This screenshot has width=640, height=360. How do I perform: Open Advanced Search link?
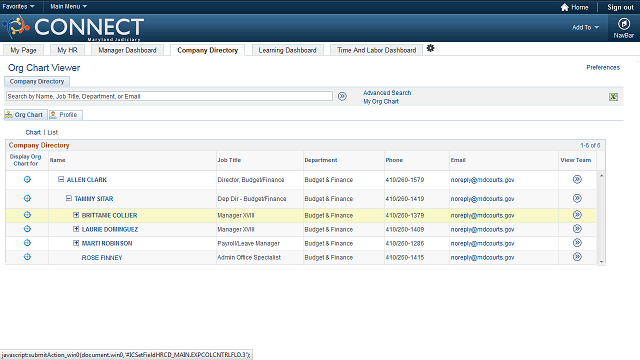click(387, 93)
